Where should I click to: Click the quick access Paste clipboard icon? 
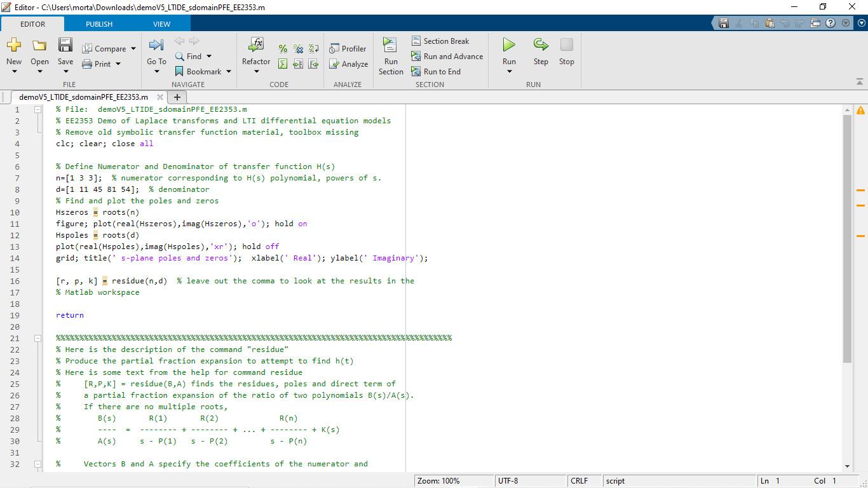coord(770,23)
